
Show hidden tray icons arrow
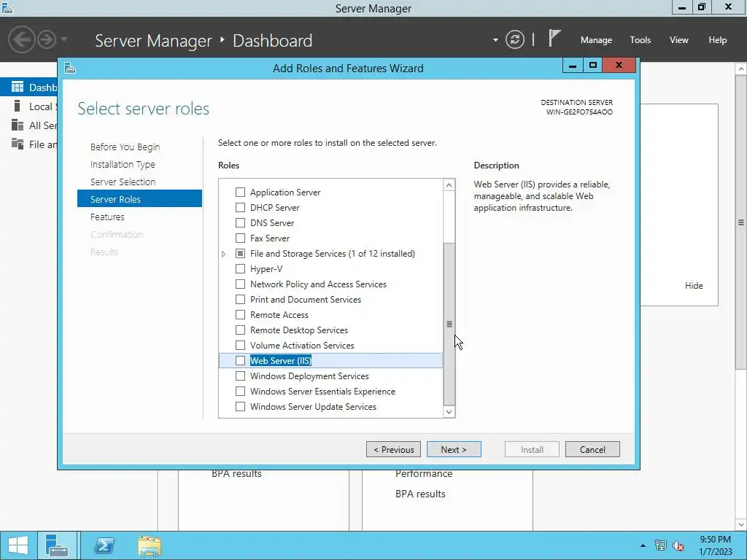tap(643, 545)
